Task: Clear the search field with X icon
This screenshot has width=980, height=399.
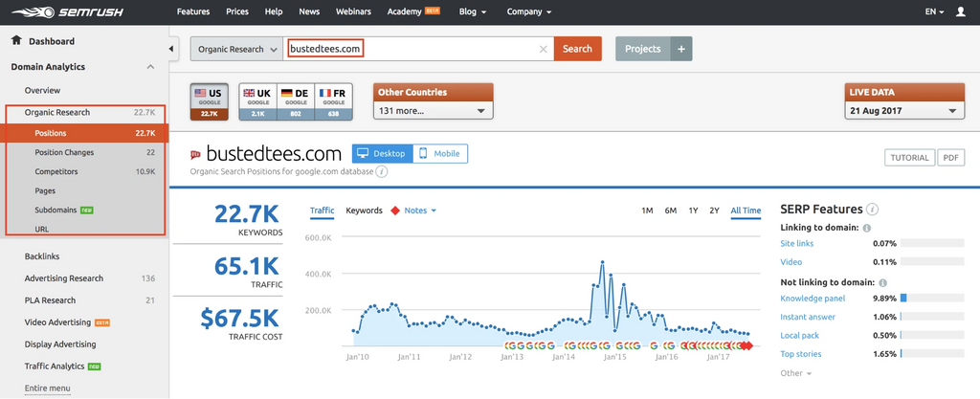Action: [x=544, y=49]
